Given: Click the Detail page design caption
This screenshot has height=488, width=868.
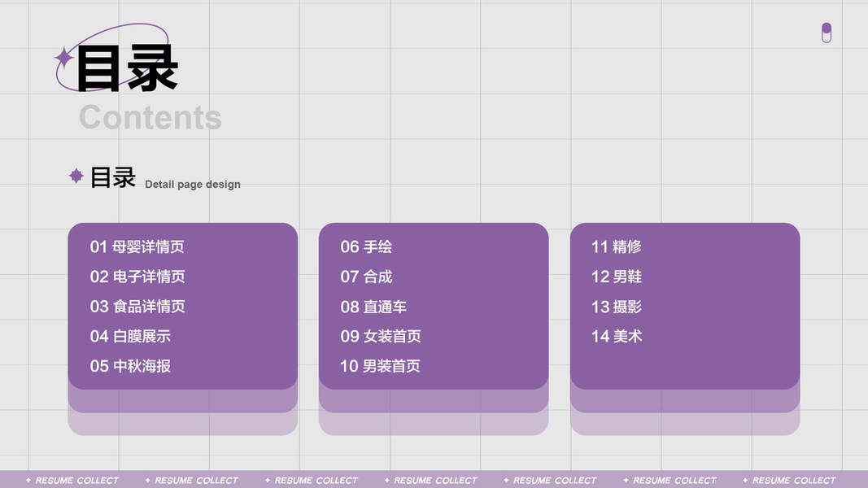Looking at the screenshot, I should (x=193, y=185).
